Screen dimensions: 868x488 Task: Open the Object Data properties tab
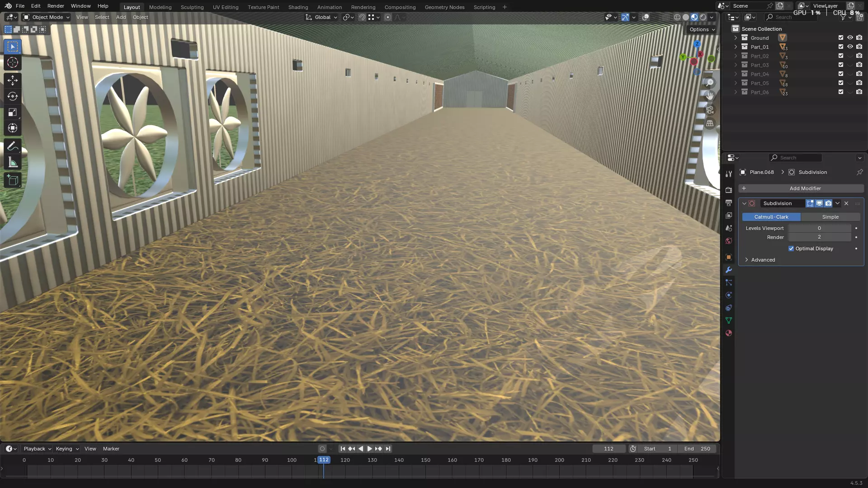tap(728, 320)
